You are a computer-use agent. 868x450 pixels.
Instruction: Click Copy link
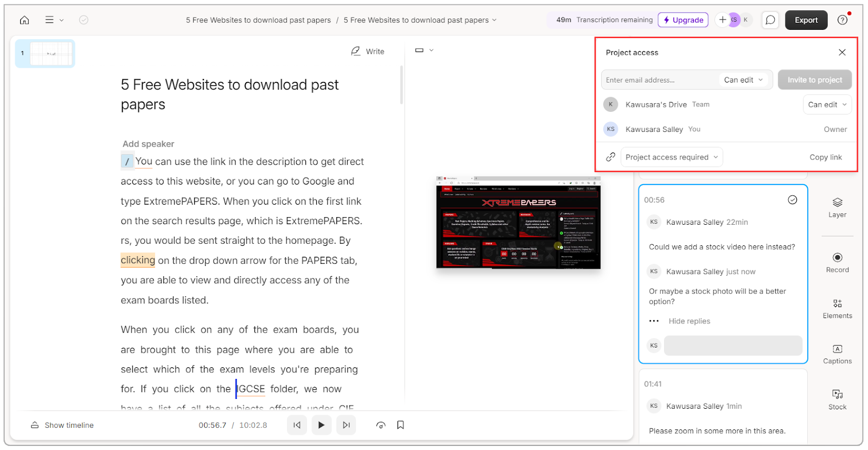click(826, 157)
